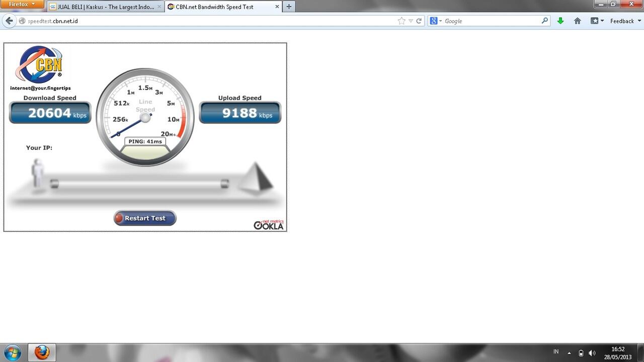Click the transfer progress bar between person and pyramid
Image resolution: width=644 pixels, height=362 pixels.
pos(139,184)
